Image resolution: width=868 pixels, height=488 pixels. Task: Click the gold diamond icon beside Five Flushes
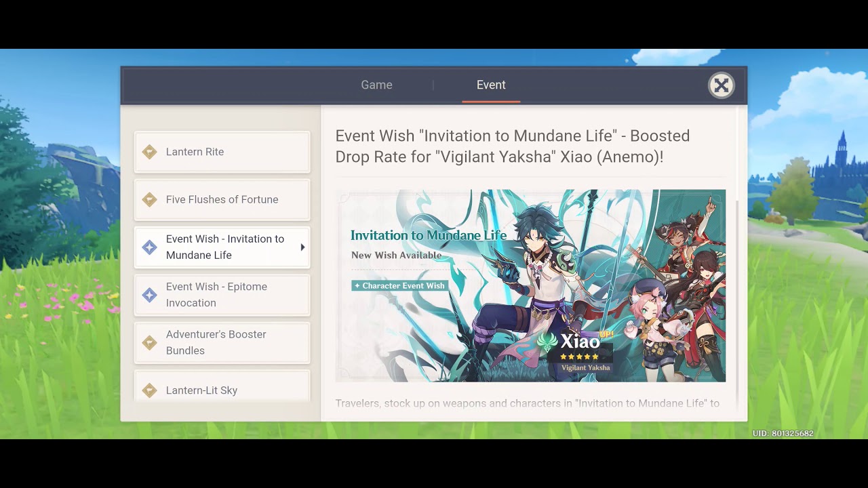click(150, 199)
